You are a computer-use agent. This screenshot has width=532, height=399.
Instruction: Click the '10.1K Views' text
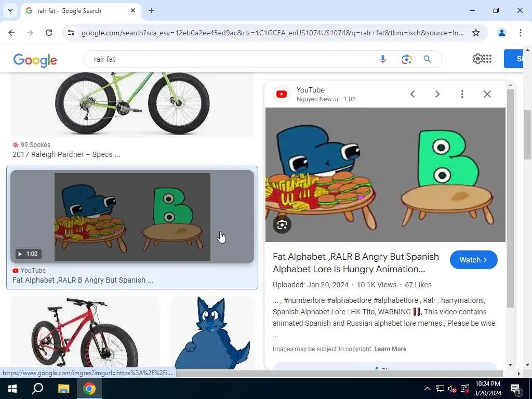tap(377, 285)
